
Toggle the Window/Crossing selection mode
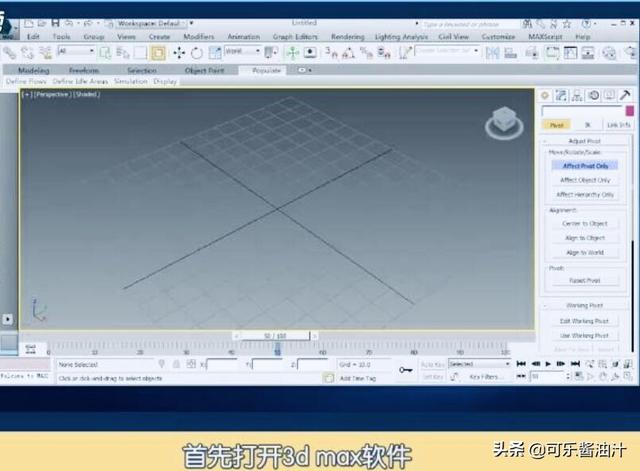point(158,53)
